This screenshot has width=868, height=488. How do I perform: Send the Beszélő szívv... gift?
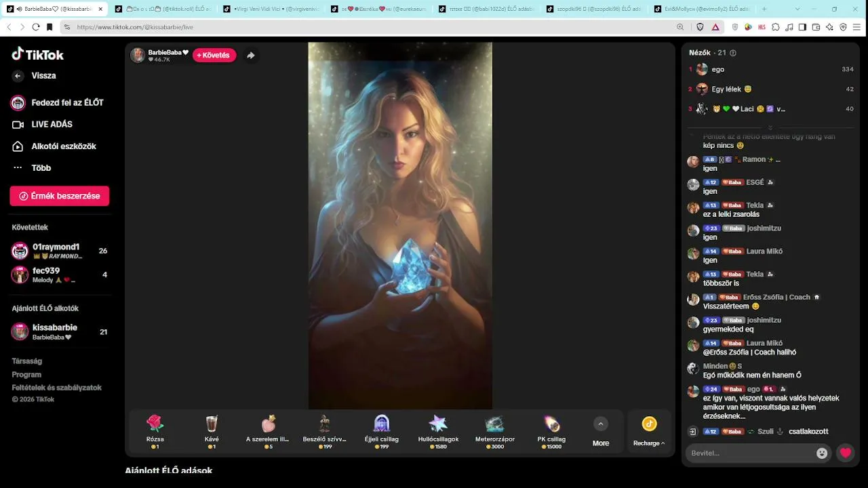(x=325, y=432)
